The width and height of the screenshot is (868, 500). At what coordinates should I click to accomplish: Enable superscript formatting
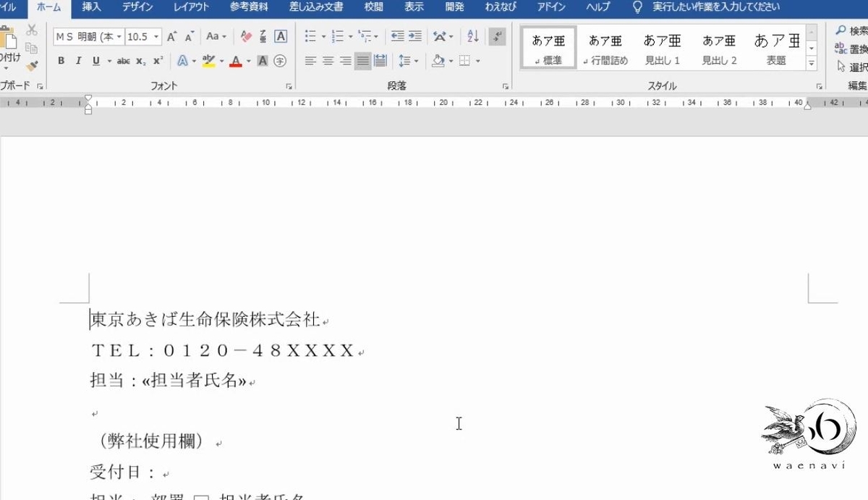(157, 61)
